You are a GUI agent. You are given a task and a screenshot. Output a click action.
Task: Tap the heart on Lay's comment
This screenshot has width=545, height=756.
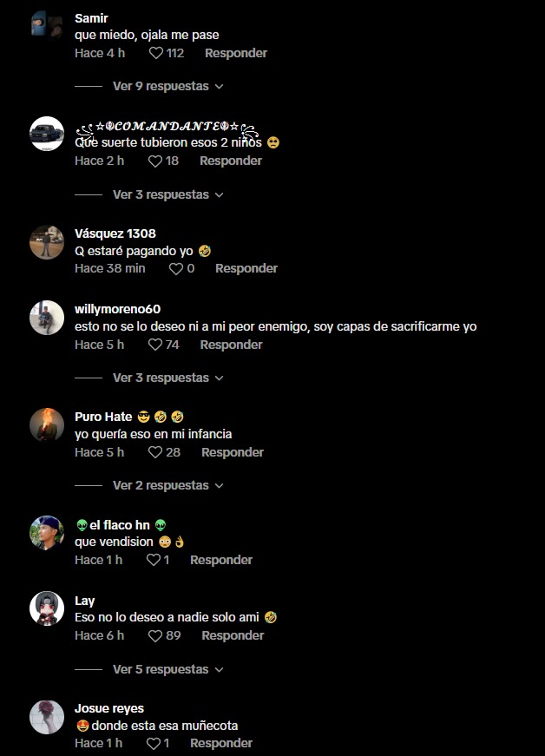(155, 636)
